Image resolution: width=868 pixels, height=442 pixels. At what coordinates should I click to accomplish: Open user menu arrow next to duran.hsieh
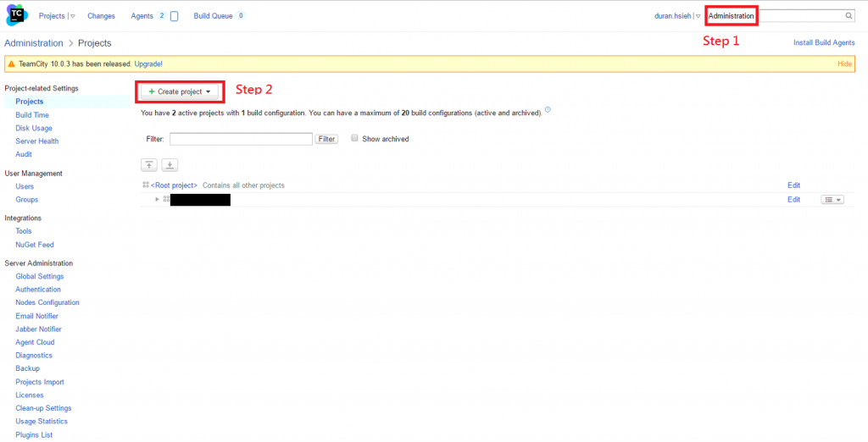[698, 17]
